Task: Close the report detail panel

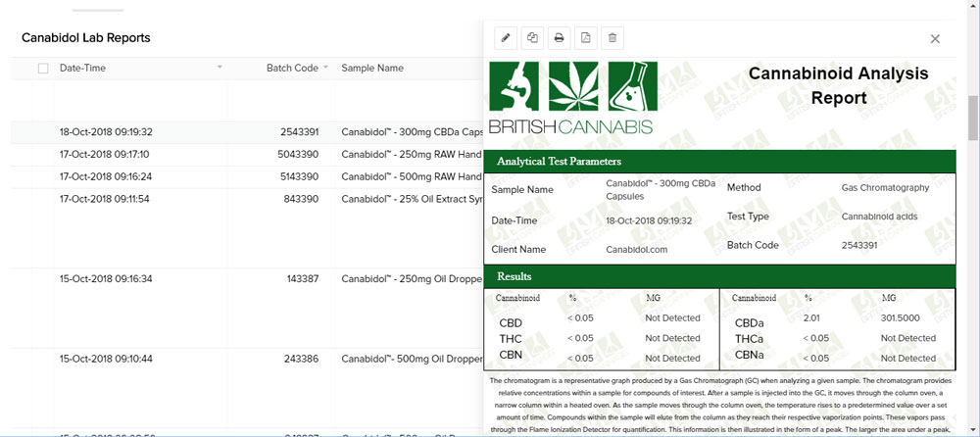Action: (x=935, y=39)
